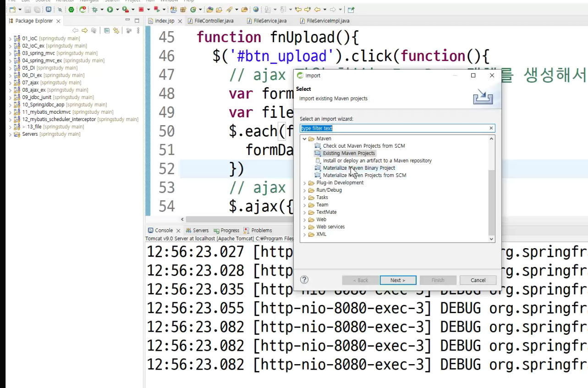Image resolution: width=588 pixels, height=388 pixels.
Task: Maximize the Package Explorer view
Action: coord(137,21)
